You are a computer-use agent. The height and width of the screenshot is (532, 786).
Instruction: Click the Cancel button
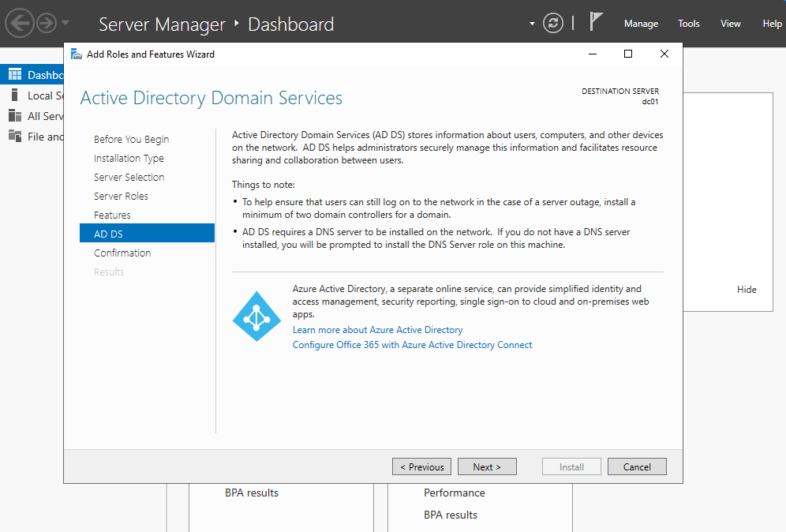point(637,466)
